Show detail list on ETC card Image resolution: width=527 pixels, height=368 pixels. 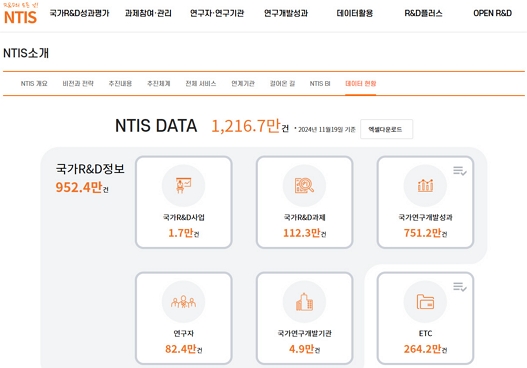pyautogui.click(x=459, y=287)
